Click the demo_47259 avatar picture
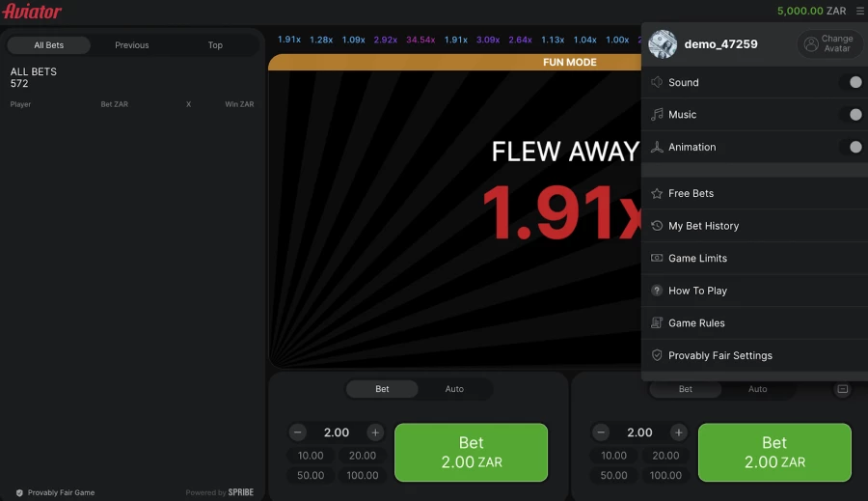The image size is (868, 501). (663, 44)
